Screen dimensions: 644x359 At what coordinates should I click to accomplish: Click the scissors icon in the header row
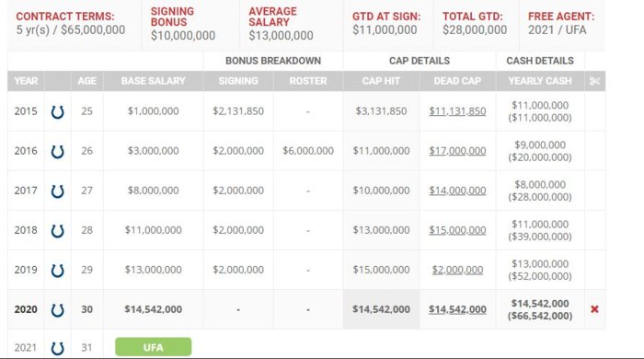pyautogui.click(x=594, y=81)
